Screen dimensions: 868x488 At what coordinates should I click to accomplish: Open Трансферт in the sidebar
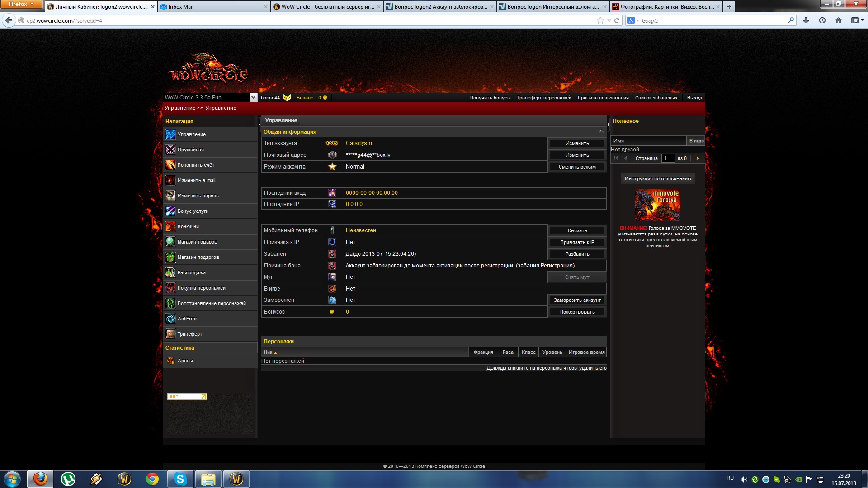(x=210, y=334)
